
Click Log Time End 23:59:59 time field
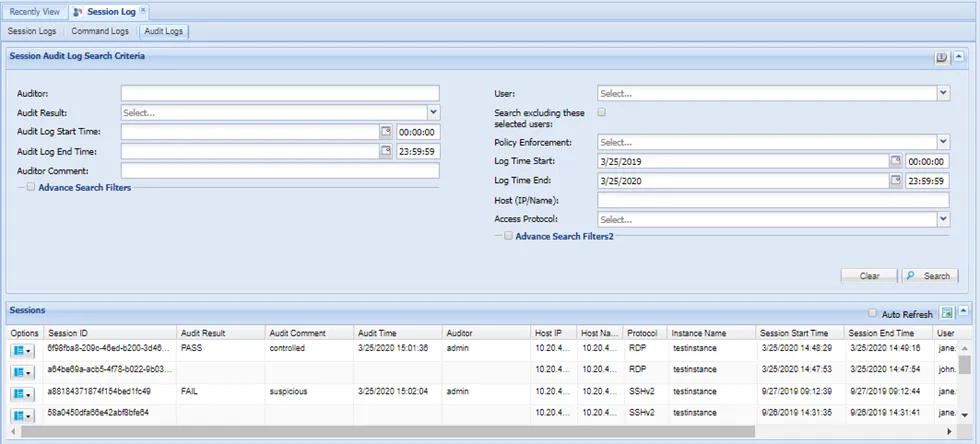coord(928,181)
